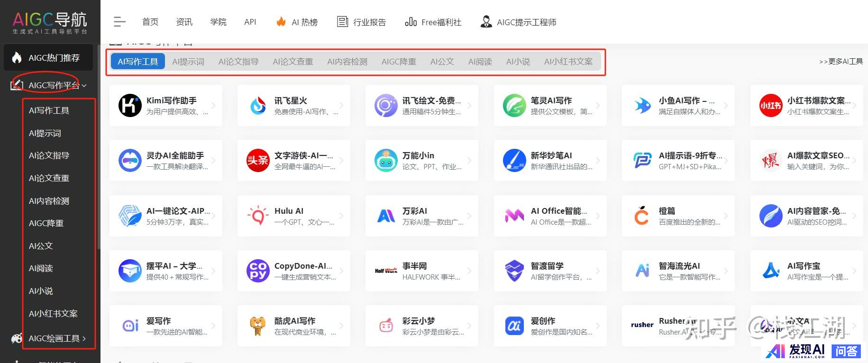Open the 酷虎AI写作 tiger icon
This screenshot has width=868, height=363.
click(x=258, y=326)
